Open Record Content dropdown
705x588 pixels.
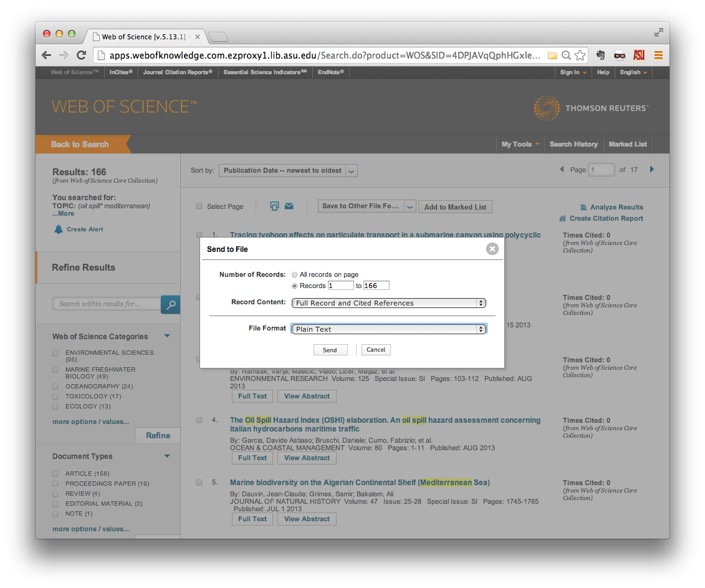pyautogui.click(x=389, y=303)
